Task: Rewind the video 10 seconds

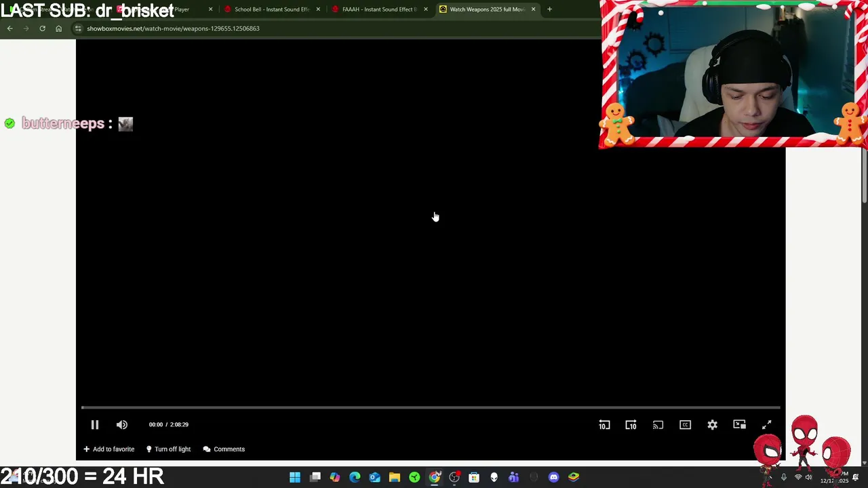Action: pyautogui.click(x=604, y=425)
